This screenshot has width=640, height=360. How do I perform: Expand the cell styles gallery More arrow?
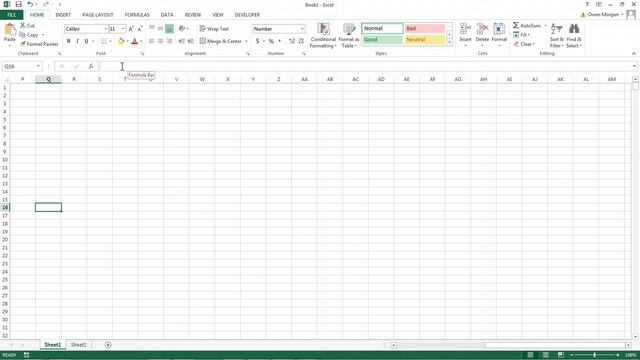coord(450,43)
